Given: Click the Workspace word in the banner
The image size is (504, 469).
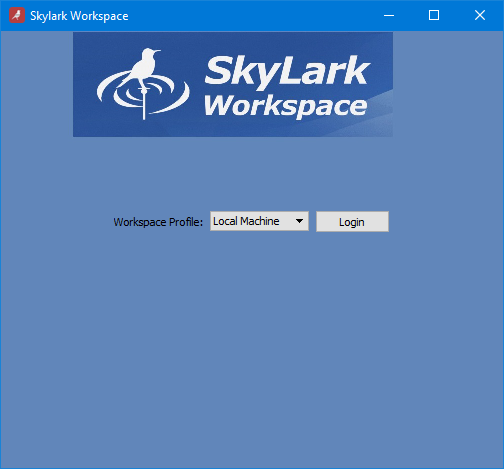Looking at the screenshot, I should click(x=286, y=106).
